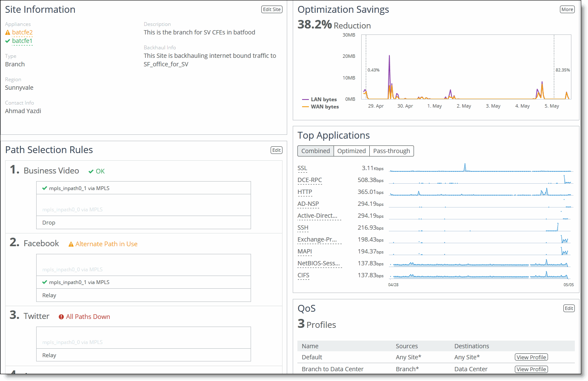
Task: Click the purple LAN bytes legend marker
Action: pos(305,100)
